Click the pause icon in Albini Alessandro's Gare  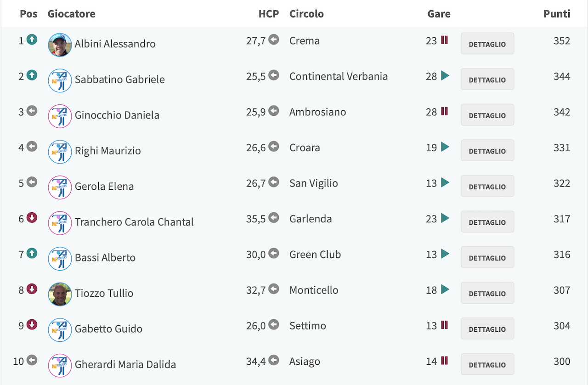click(444, 40)
